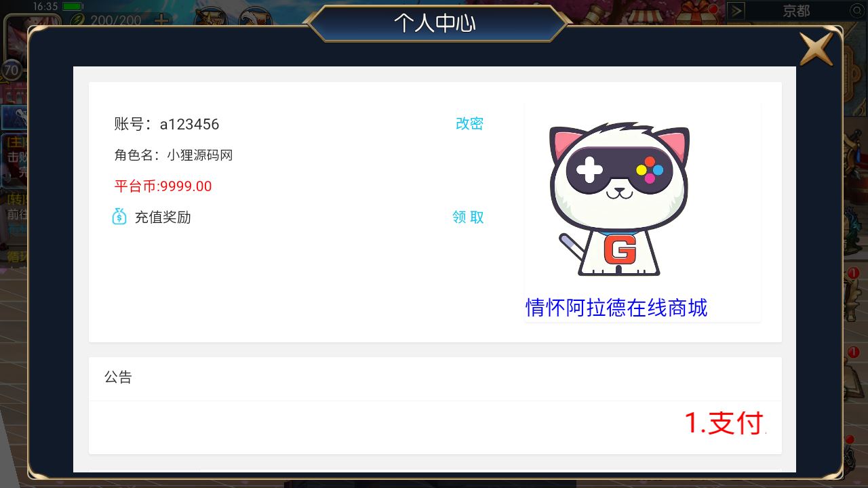The height and width of the screenshot is (488, 868).
Task: Claim the recharge reward via 领取
Action: (x=469, y=217)
